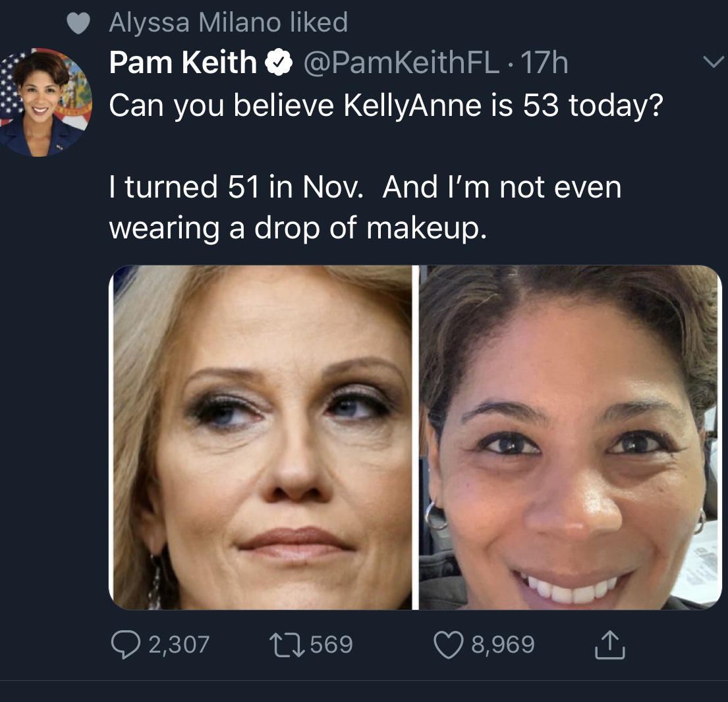Click the text "Can you believe KellyAnne is 53 today?"
Viewport: 728px width, 702px height.
click(385, 106)
